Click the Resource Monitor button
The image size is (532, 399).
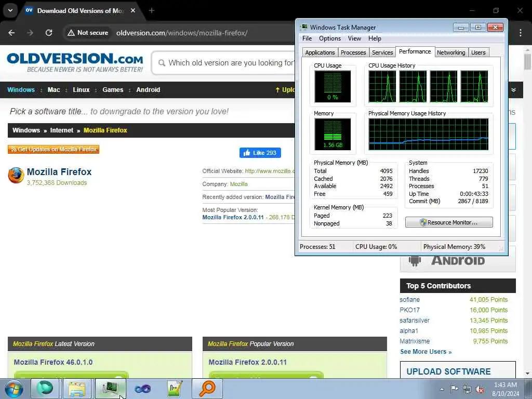449,222
